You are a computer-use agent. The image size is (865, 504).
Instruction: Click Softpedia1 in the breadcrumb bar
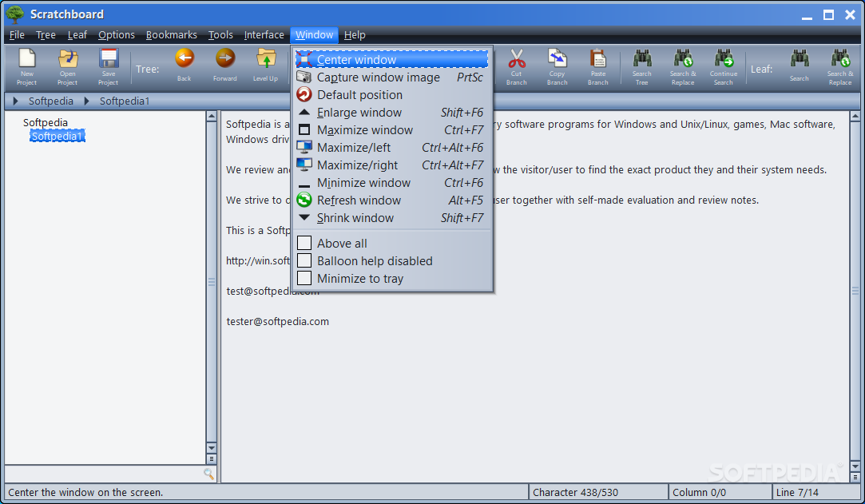[125, 101]
